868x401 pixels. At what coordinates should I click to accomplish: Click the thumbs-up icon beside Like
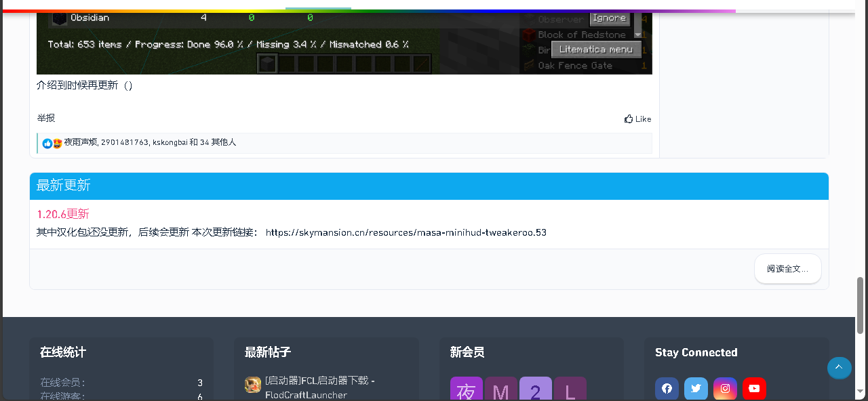pos(629,119)
